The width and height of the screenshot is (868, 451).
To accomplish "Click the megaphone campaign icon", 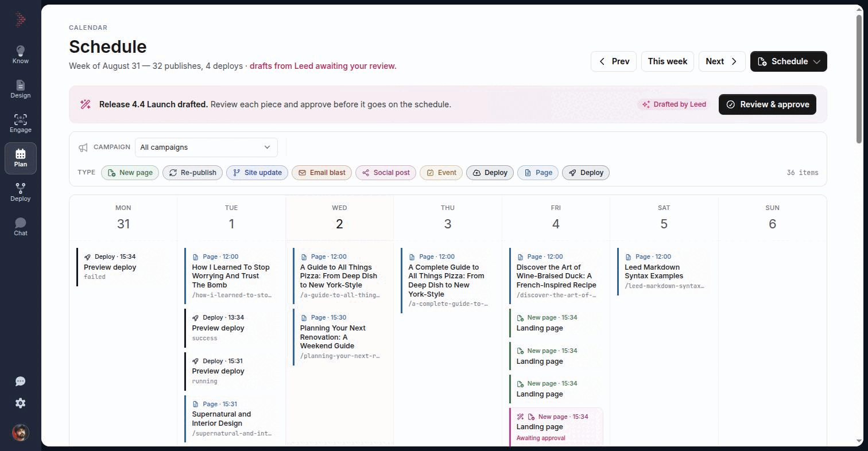I will [x=83, y=147].
